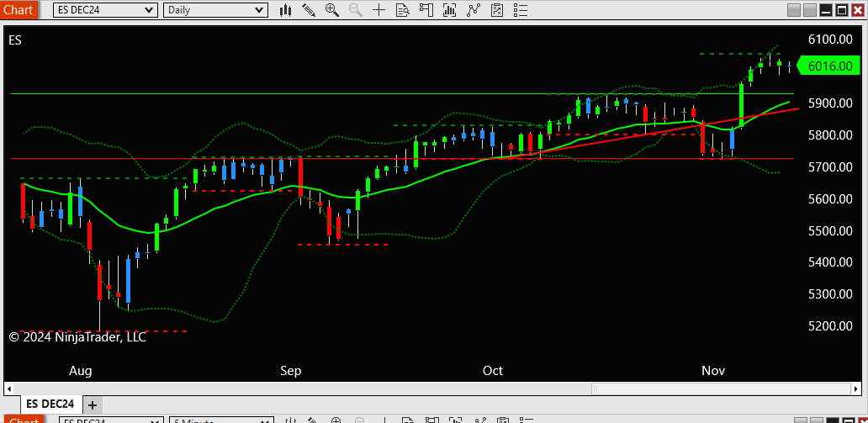
Task: Open the Data Series candlestick icon
Action: coord(286,9)
